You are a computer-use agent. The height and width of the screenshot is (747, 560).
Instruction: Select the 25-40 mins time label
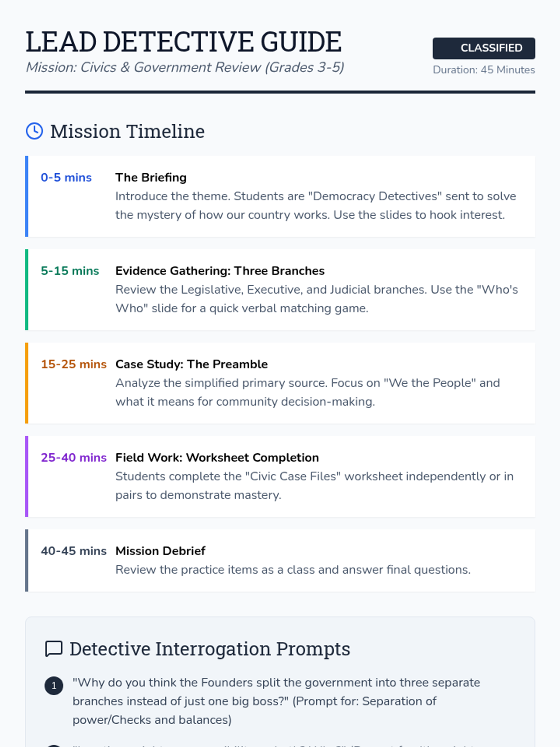(x=74, y=458)
